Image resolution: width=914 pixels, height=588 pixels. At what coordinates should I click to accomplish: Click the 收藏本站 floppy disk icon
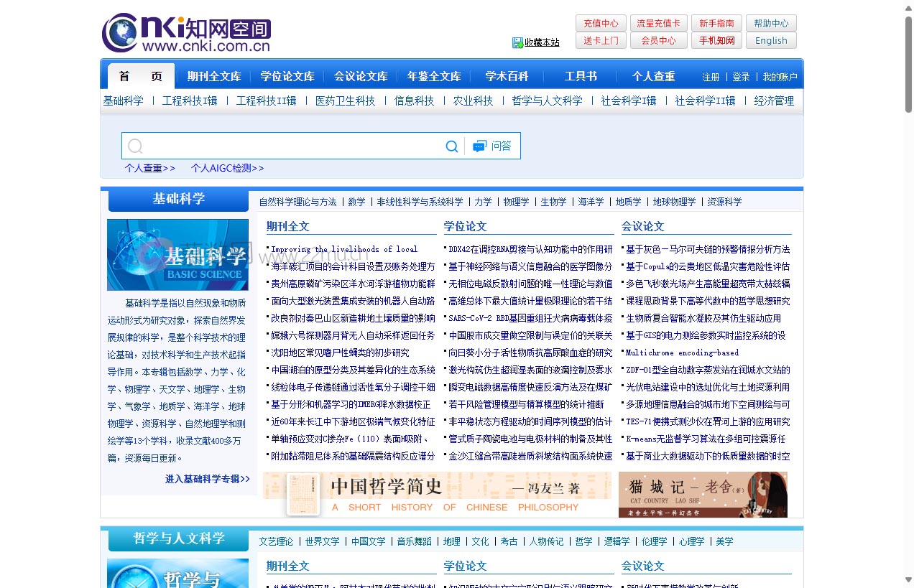point(517,42)
